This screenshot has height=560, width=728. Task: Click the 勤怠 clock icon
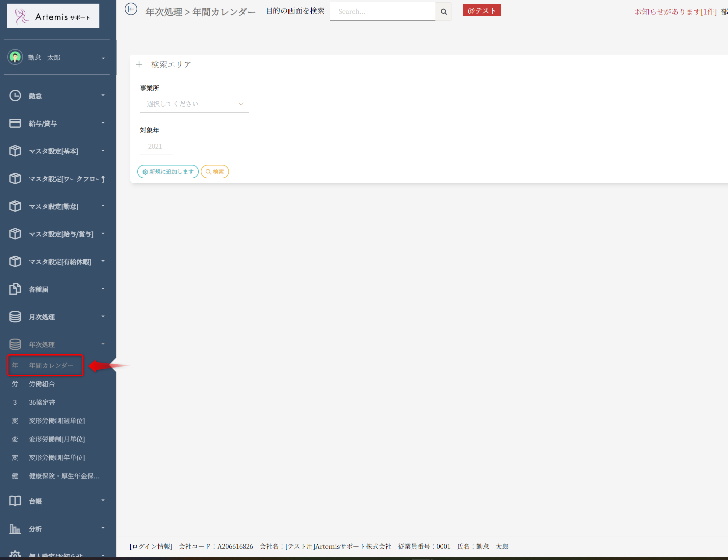coord(15,96)
